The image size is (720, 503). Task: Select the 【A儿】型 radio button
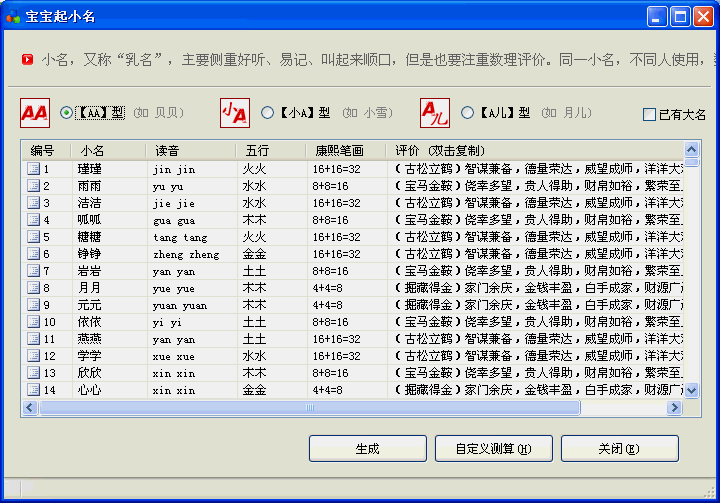[x=467, y=113]
